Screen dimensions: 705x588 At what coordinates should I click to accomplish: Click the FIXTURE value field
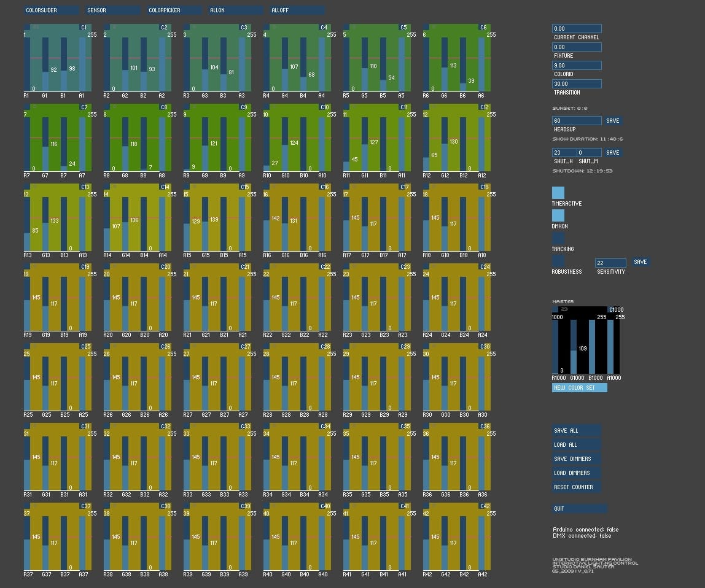tap(577, 47)
